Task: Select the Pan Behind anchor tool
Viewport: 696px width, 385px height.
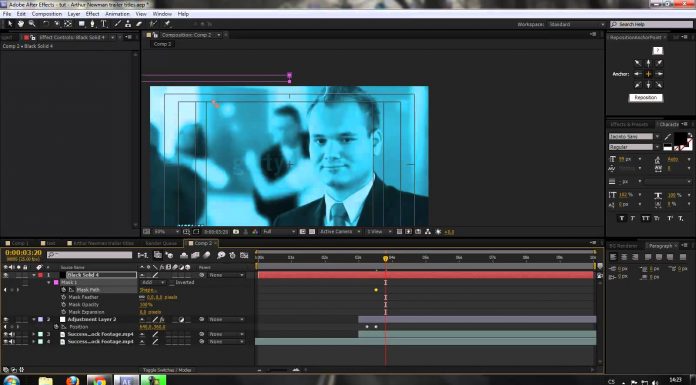Action: pyautogui.click(x=69, y=24)
